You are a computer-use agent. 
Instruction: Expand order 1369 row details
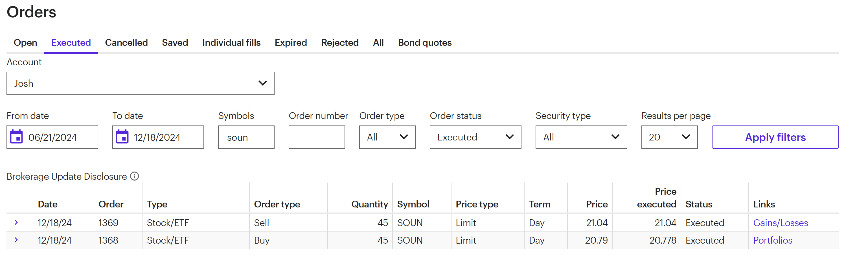click(16, 222)
